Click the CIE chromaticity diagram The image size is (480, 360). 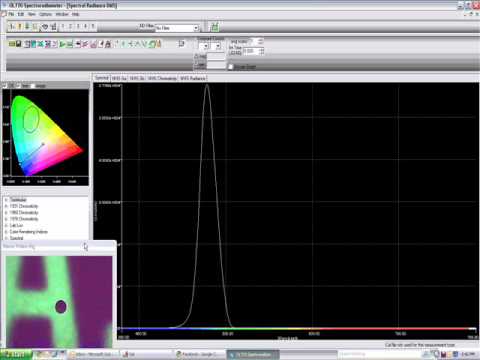(46, 137)
